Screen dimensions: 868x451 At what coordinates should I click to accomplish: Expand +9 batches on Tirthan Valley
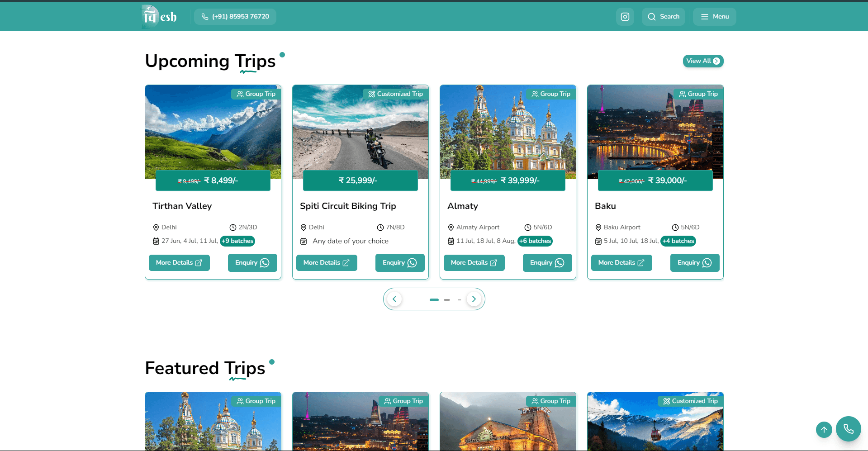(237, 241)
